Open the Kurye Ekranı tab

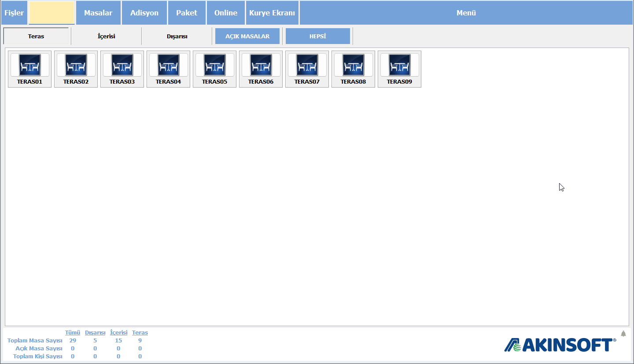coord(272,13)
